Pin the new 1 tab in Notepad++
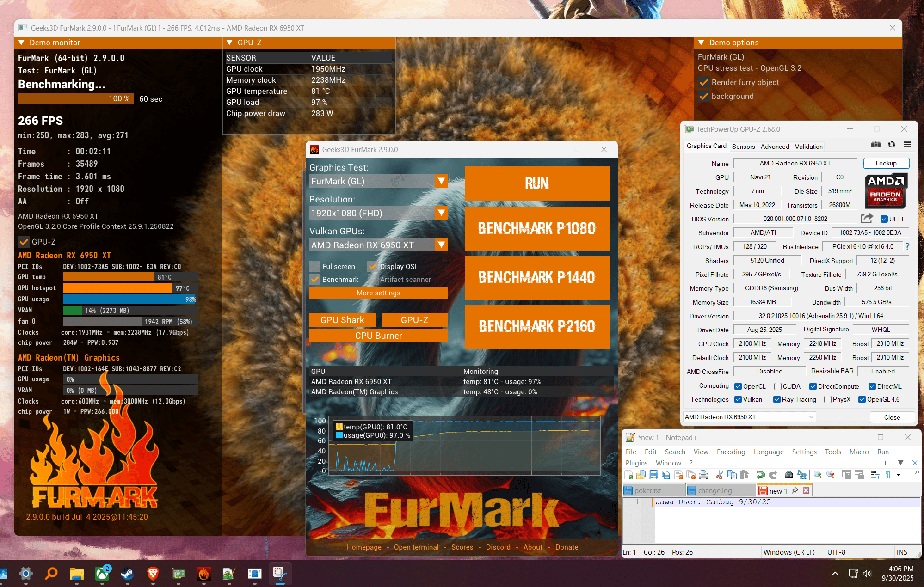The image size is (924, 587). [x=795, y=490]
